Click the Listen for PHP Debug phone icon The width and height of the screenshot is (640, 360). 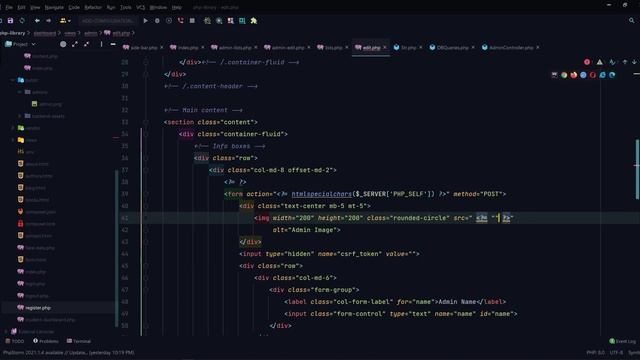(180, 21)
